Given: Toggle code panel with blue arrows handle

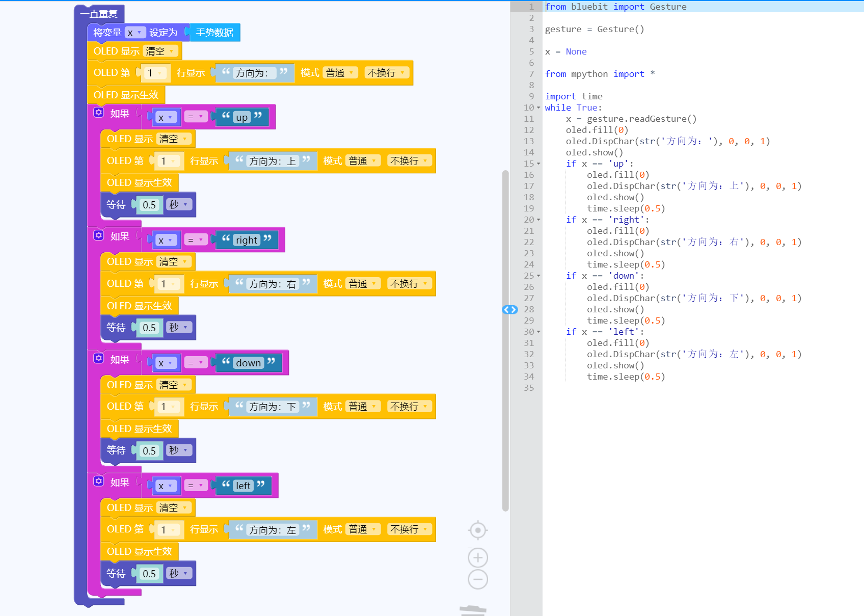Looking at the screenshot, I should click(509, 310).
